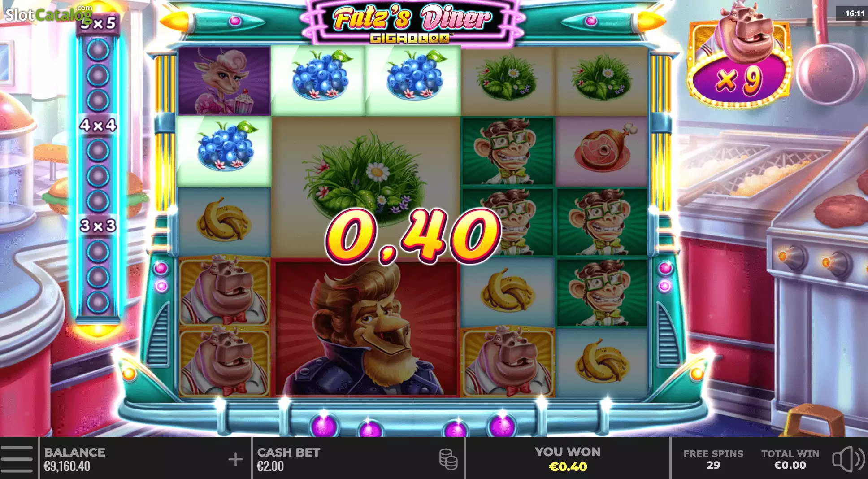The image size is (868, 479).
Task: Click the plus icon beside balance
Action: [x=235, y=459]
